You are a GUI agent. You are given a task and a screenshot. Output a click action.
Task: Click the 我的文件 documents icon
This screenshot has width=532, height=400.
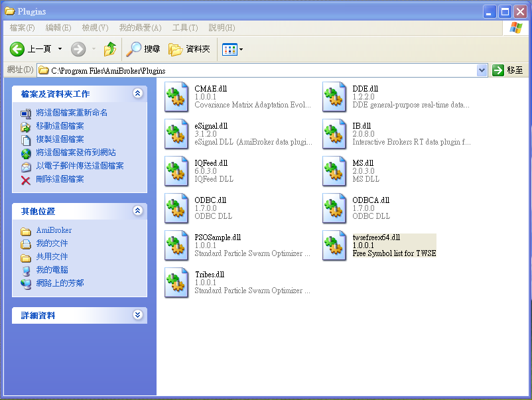(x=26, y=244)
